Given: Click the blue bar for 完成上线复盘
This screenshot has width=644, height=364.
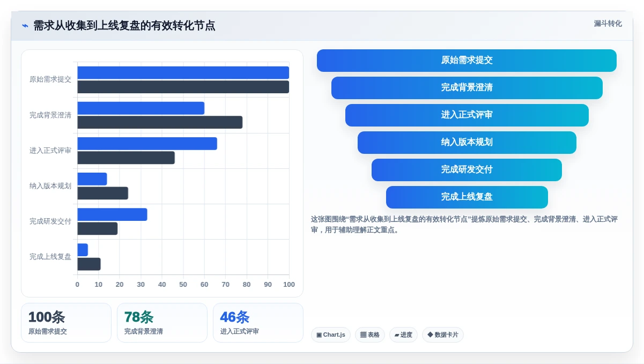Looking at the screenshot, I should click(83, 250).
